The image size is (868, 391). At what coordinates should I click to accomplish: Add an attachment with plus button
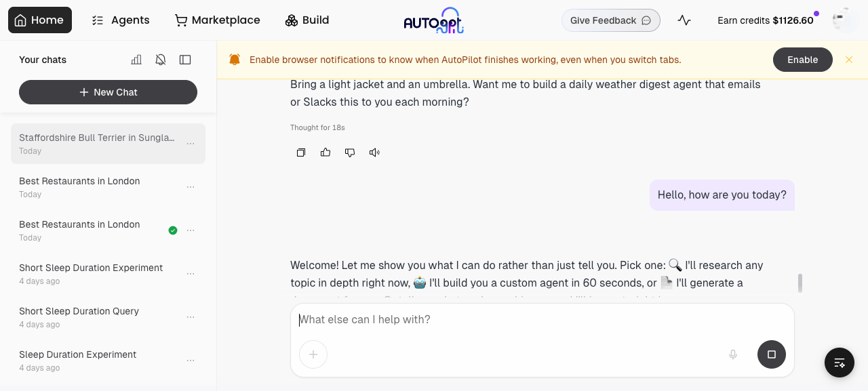point(313,354)
